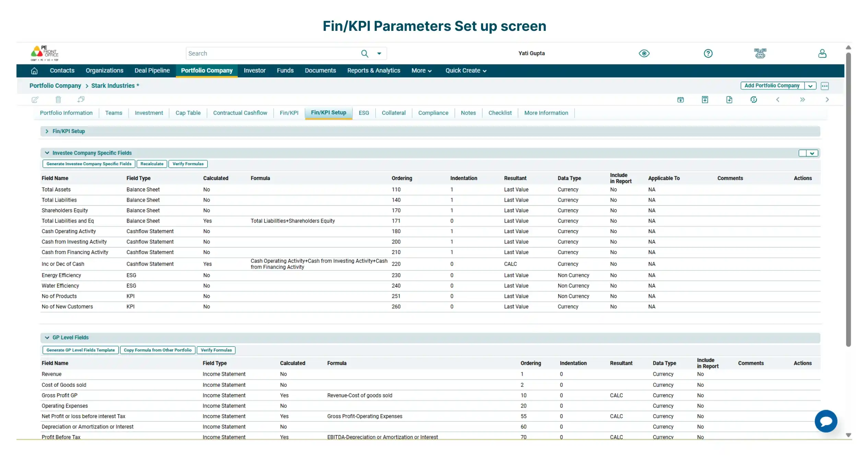Switch to Contractual Cashflow tab
Viewport: 868px width, 456px height.
[x=240, y=113]
